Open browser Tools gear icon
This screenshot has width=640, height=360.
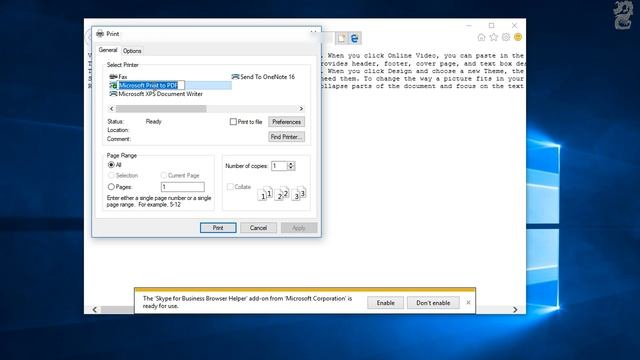coord(506,38)
